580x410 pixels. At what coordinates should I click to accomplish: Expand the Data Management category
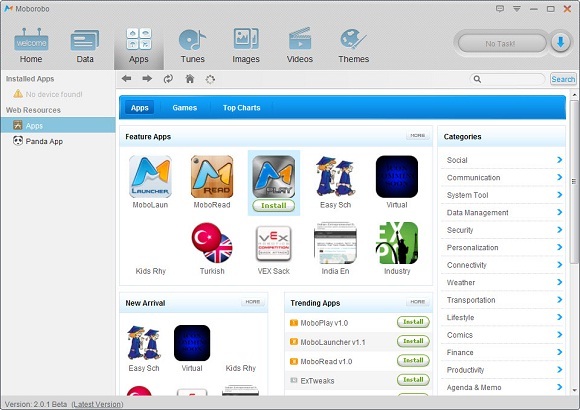pos(503,212)
